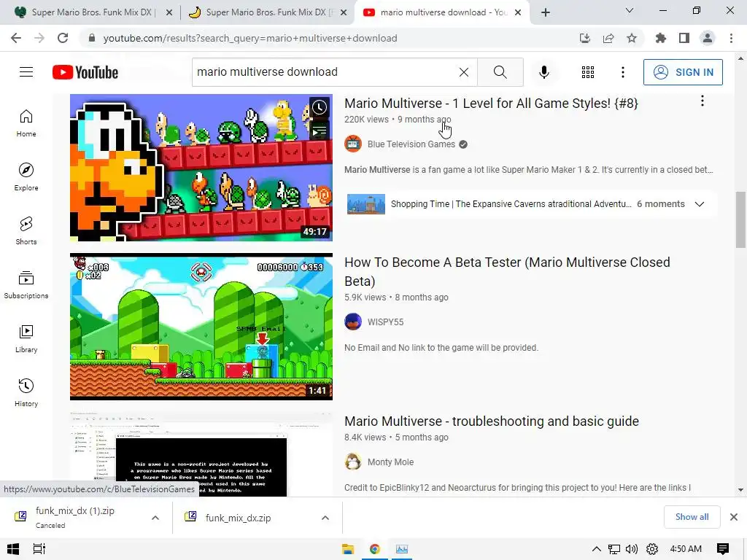Viewport: 747px width, 560px height.
Task: Open options arrow for funk_mix_dx (1).zip
Action: (x=155, y=518)
